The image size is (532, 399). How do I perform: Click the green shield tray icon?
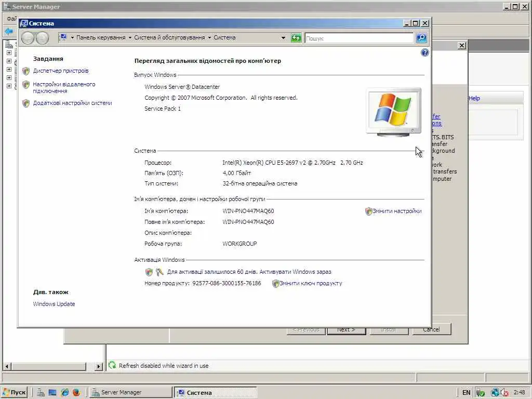480,393
